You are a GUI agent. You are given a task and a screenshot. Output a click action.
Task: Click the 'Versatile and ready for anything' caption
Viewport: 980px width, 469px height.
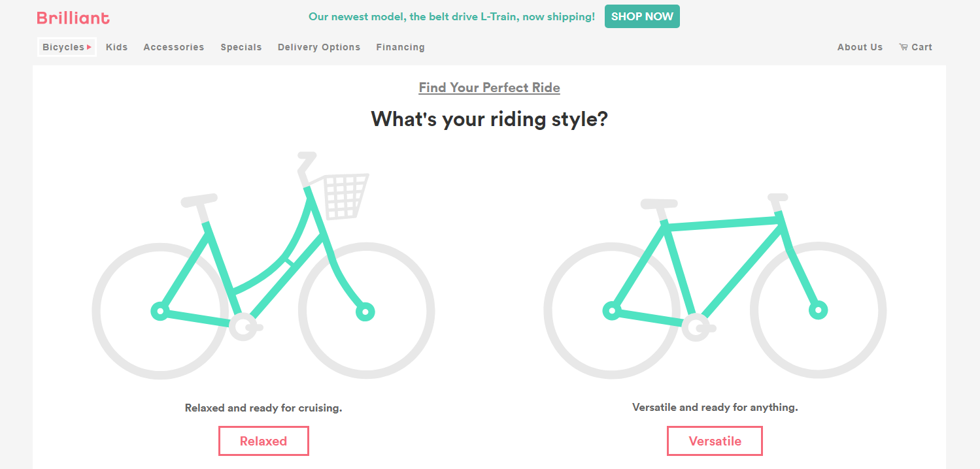(x=715, y=407)
